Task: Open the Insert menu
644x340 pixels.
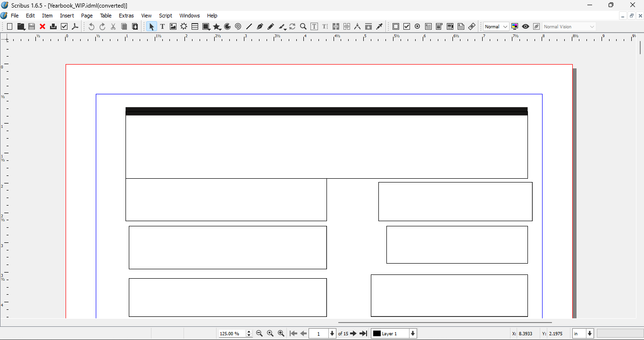Action: 67,16
